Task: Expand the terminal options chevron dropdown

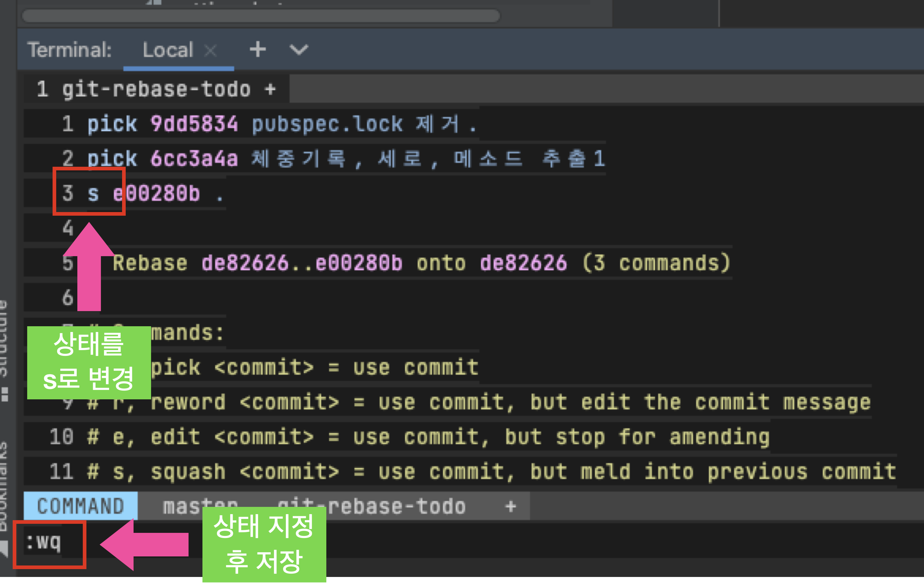Action: coord(299,50)
